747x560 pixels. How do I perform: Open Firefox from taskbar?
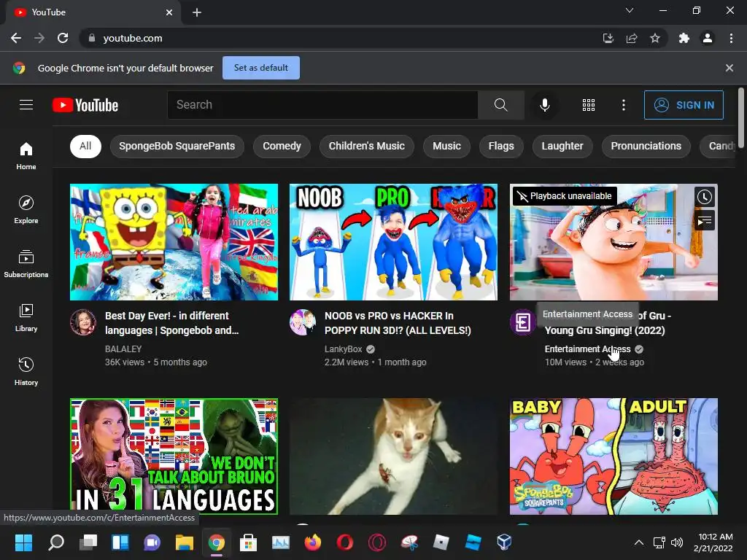(312, 542)
